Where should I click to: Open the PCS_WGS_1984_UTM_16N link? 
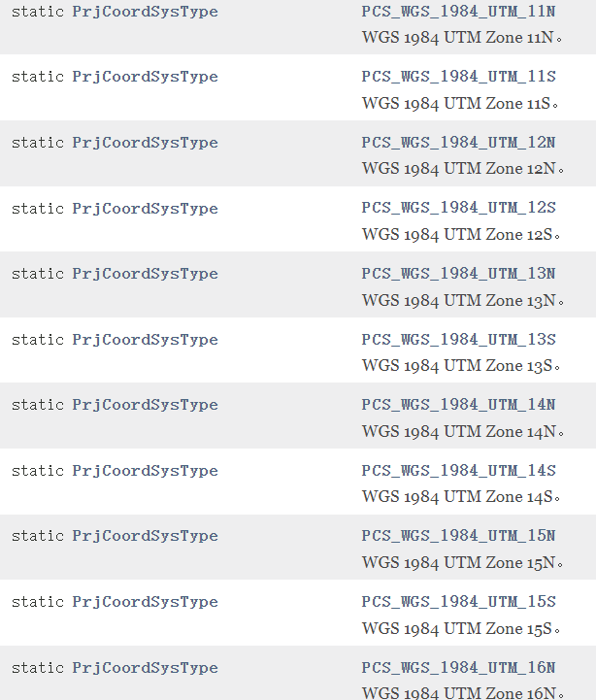458,668
